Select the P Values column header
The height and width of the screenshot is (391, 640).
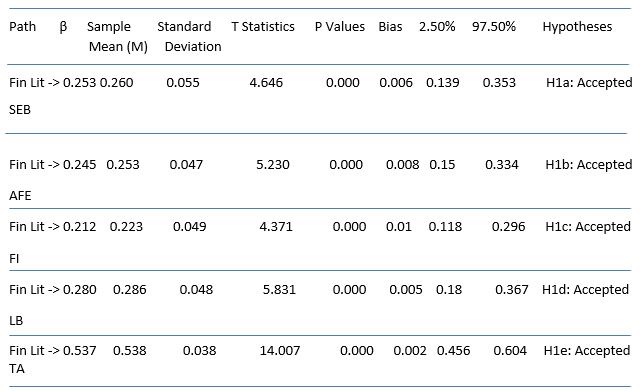tap(340, 27)
